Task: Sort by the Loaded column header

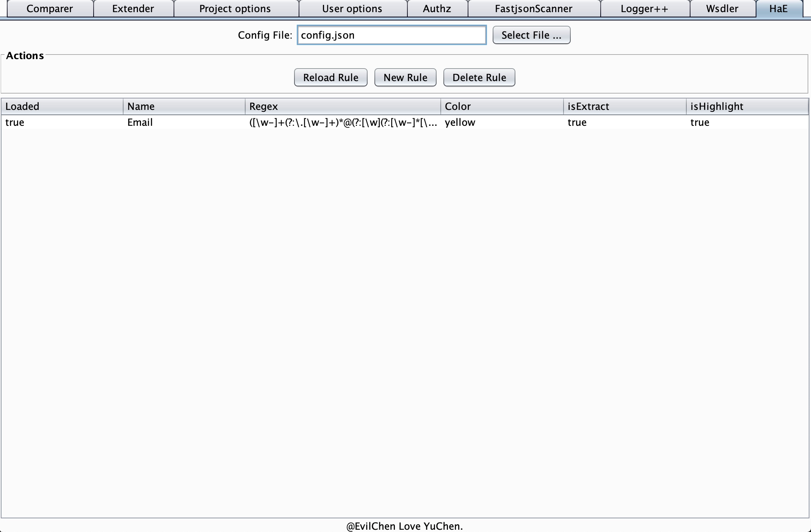Action: (62, 106)
